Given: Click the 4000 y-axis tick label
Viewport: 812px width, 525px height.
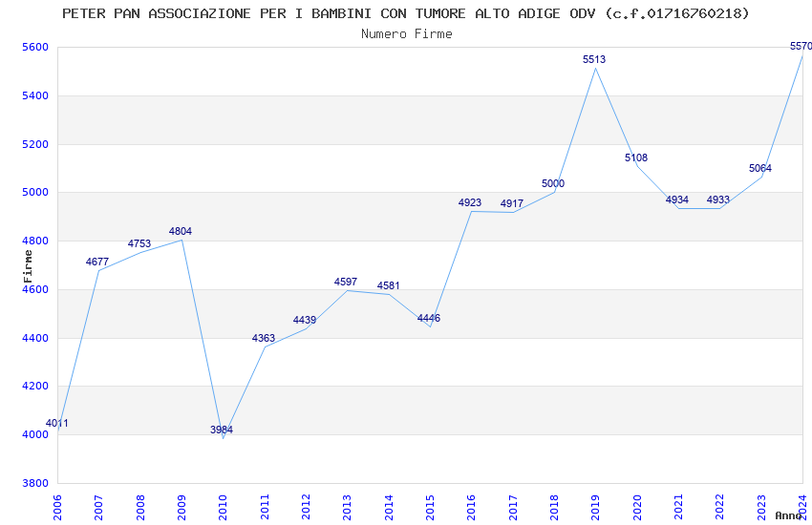Looking at the screenshot, I should pyautogui.click(x=35, y=434).
